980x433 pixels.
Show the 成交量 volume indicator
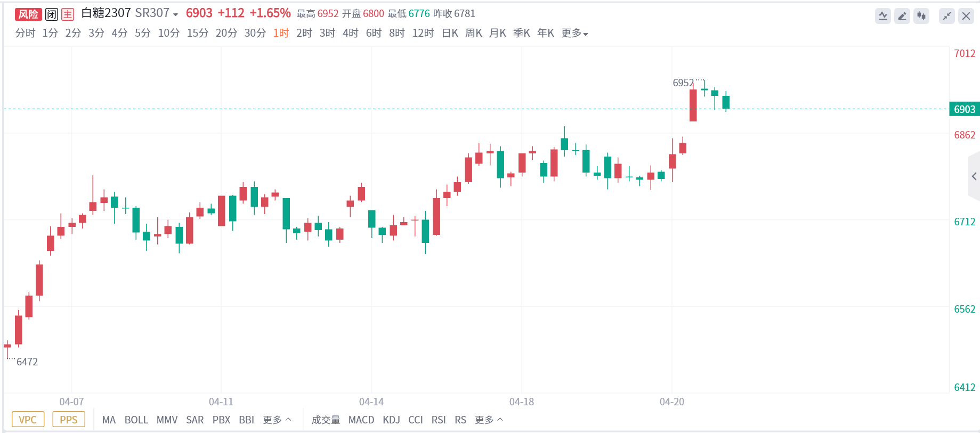pos(326,420)
